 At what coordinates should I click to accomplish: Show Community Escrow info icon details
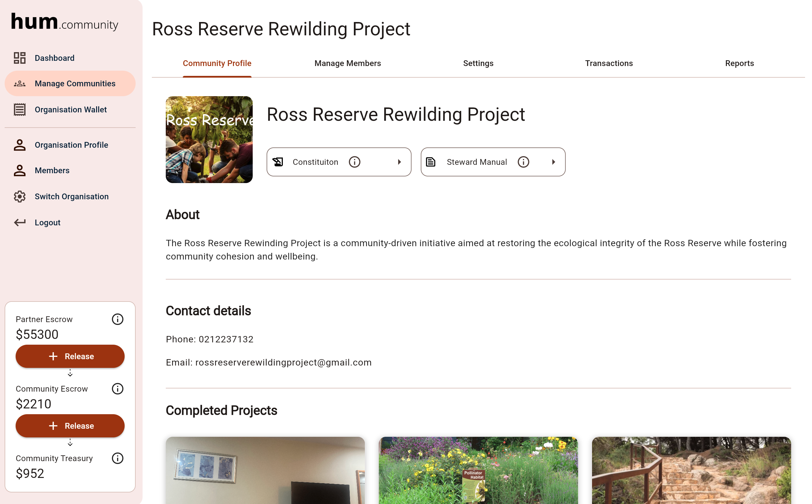click(x=117, y=389)
